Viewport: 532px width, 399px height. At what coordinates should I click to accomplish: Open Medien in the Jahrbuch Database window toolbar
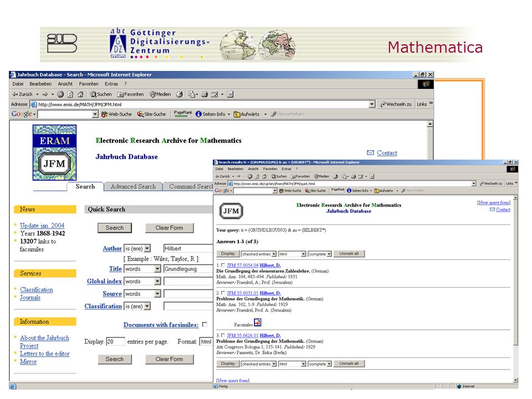[161, 94]
